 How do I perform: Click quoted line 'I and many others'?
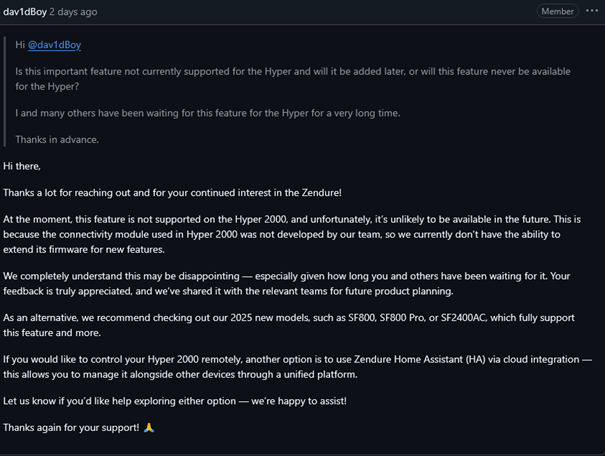click(x=208, y=113)
